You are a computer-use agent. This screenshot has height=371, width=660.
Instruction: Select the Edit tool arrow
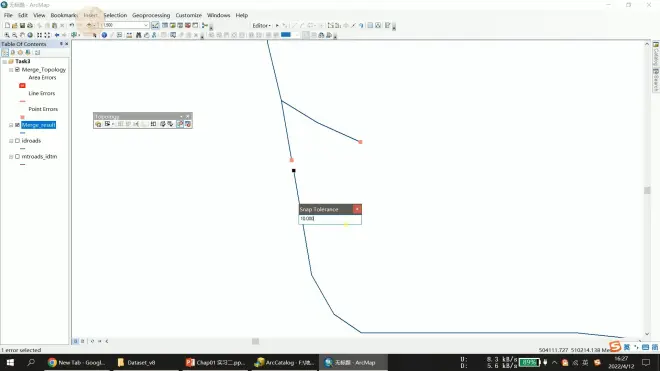click(x=277, y=26)
